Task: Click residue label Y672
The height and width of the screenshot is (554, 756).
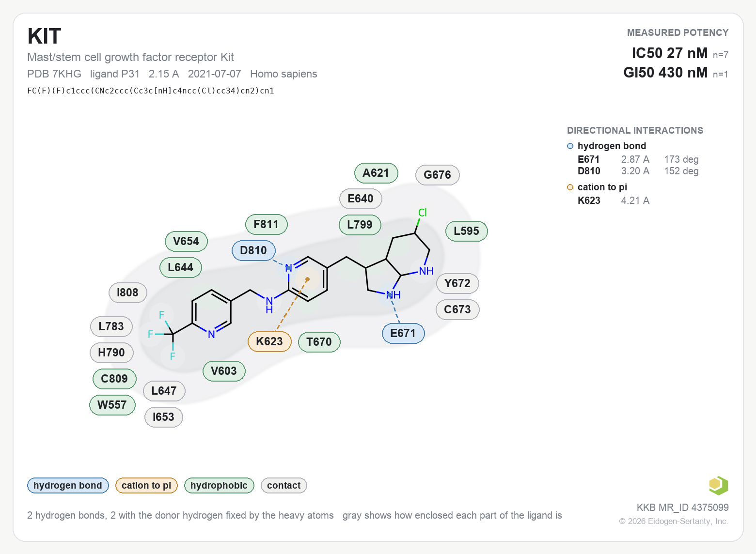Action: coord(458,283)
